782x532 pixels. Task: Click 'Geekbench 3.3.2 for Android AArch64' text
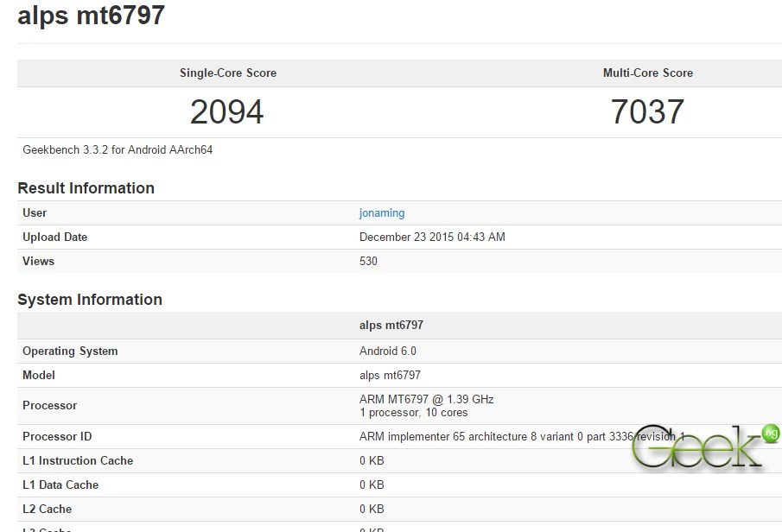pyautogui.click(x=118, y=149)
